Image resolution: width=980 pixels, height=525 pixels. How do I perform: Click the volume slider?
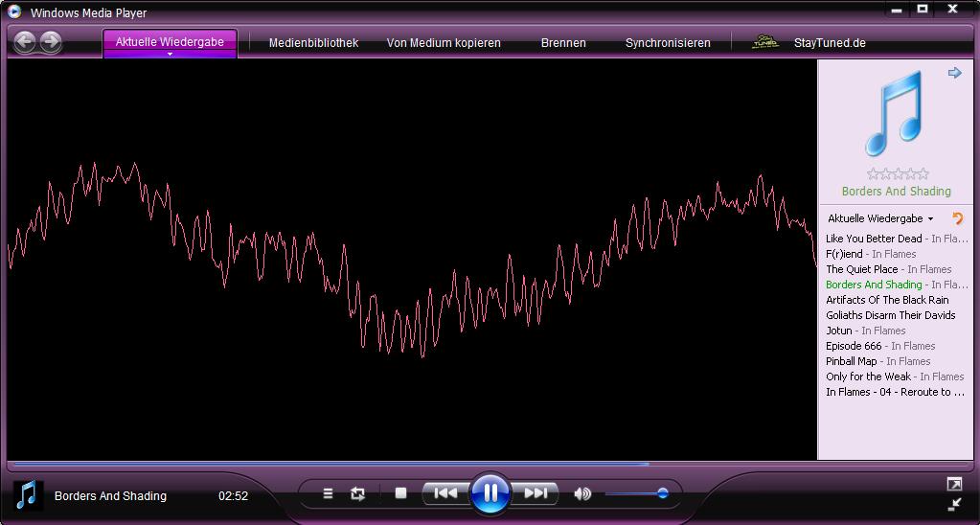pos(635,493)
